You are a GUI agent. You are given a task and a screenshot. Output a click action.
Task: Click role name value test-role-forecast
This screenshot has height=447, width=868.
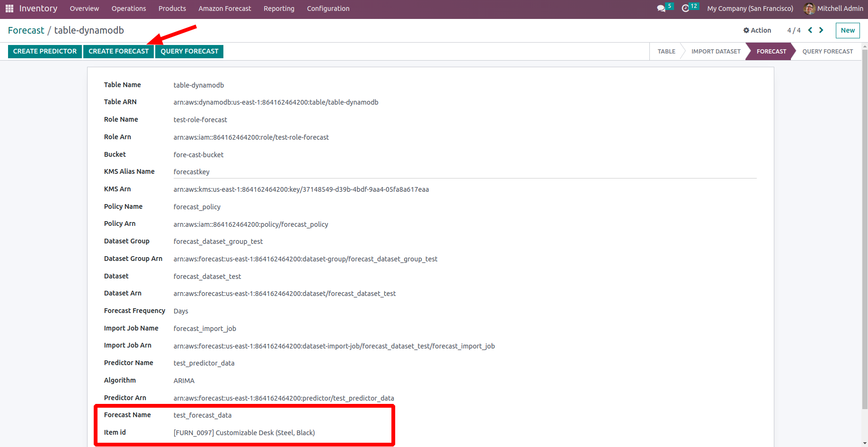pyautogui.click(x=200, y=120)
